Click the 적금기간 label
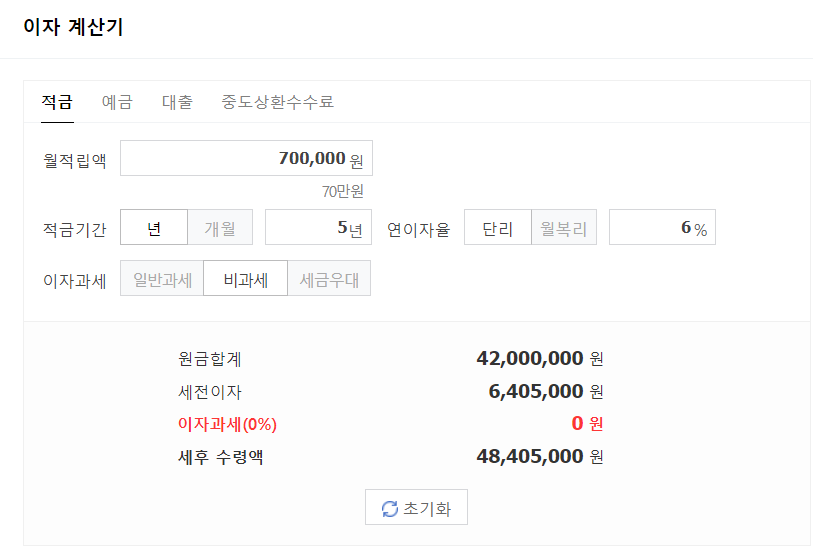This screenshot has height=550, width=813. [x=75, y=229]
